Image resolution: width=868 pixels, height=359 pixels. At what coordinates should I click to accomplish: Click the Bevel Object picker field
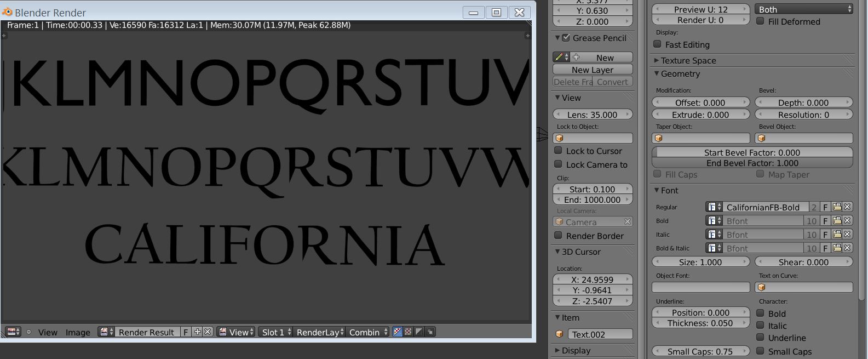pos(803,138)
